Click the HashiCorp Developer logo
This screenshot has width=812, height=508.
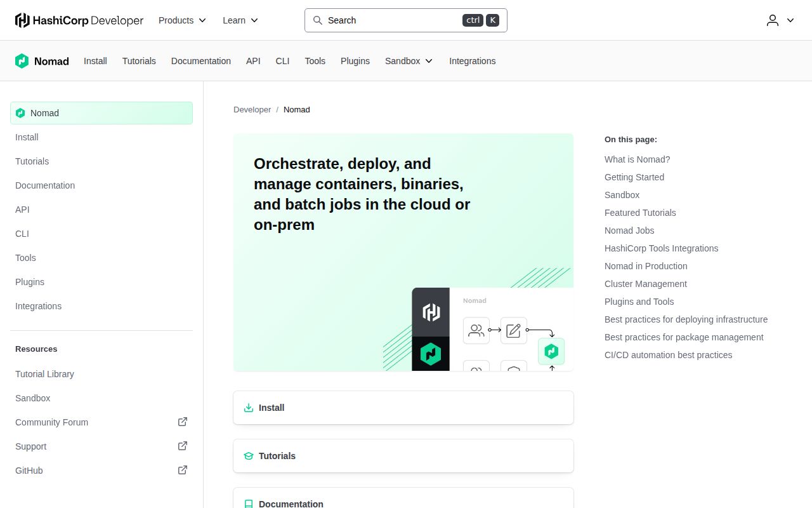79,20
